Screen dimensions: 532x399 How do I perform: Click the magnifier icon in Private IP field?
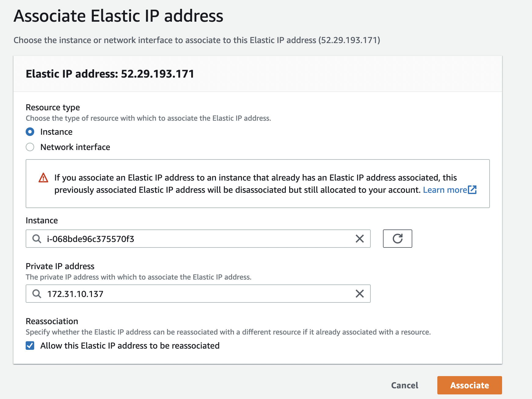pyautogui.click(x=36, y=294)
